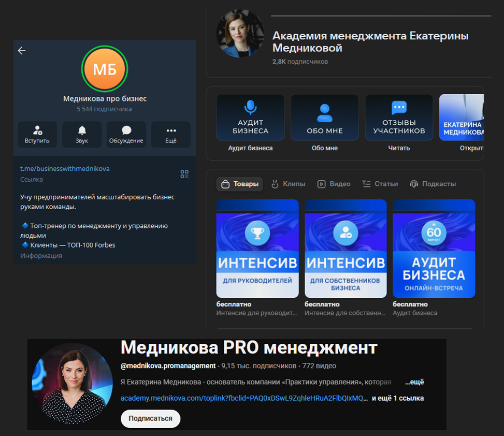Switch to the Видео tab
504x436 pixels.
click(334, 184)
